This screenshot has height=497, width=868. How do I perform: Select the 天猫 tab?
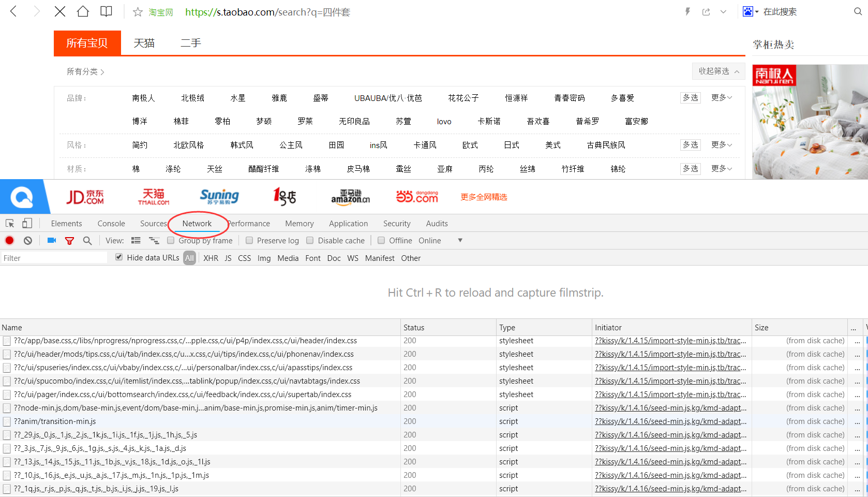pyautogui.click(x=144, y=43)
